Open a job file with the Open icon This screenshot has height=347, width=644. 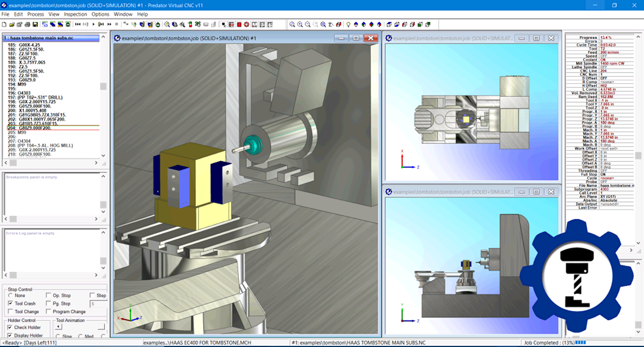12,24
